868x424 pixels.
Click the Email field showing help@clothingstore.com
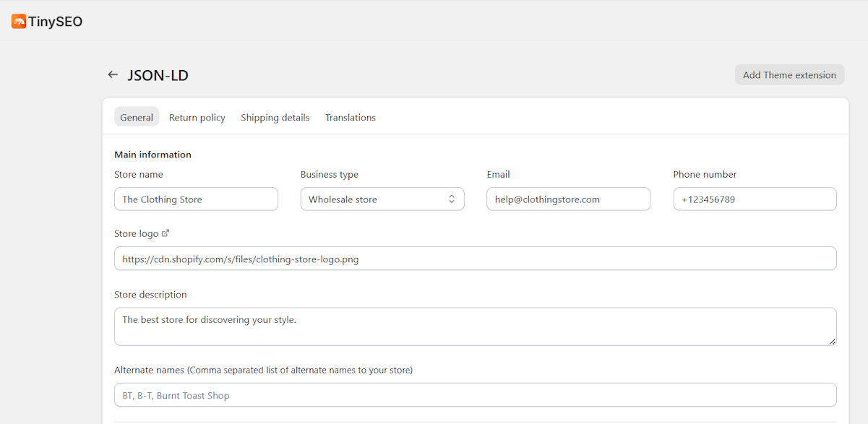click(568, 199)
